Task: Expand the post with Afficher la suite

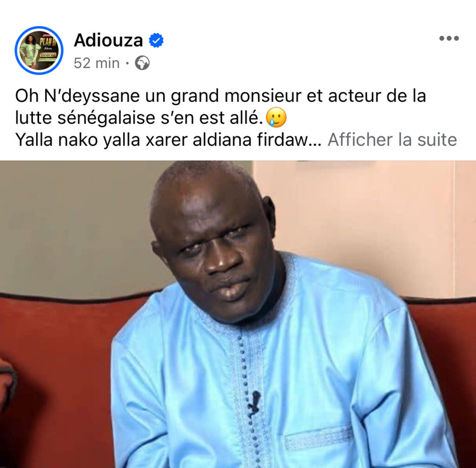Action: pyautogui.click(x=392, y=140)
